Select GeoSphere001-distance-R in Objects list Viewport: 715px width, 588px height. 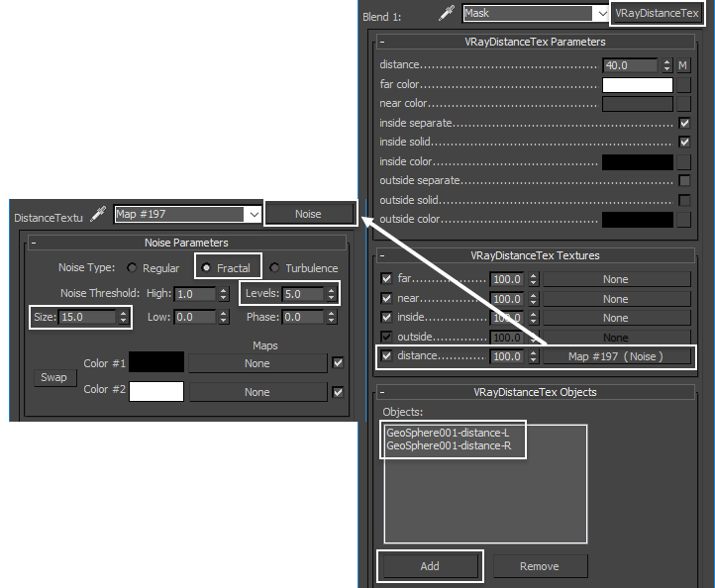(x=450, y=445)
